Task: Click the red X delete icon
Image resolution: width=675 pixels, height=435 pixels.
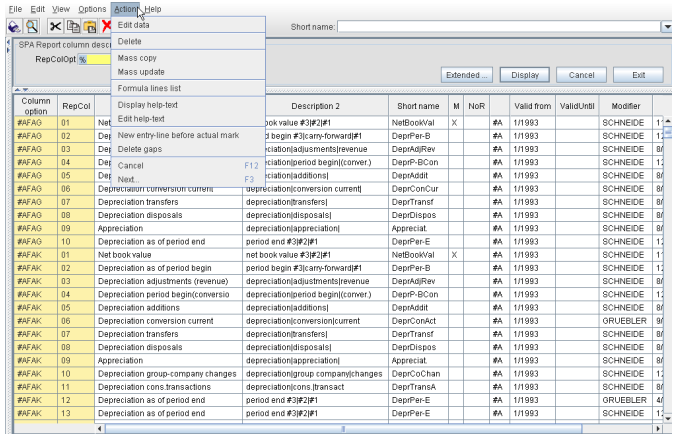Action: click(x=106, y=27)
